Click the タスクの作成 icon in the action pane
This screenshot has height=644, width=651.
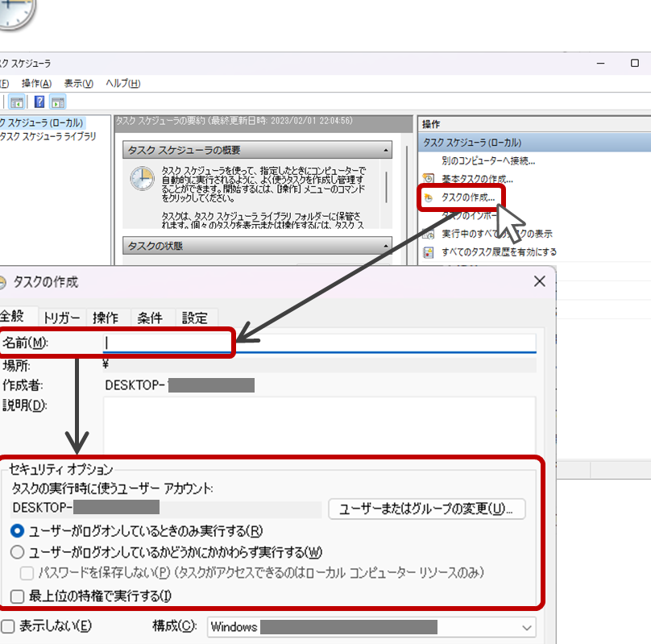pos(429,197)
